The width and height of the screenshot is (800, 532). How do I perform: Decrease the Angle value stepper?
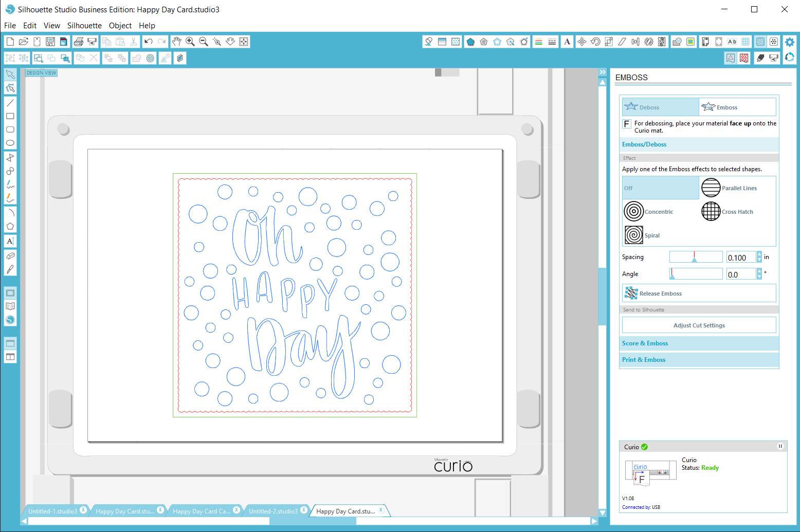click(x=759, y=277)
